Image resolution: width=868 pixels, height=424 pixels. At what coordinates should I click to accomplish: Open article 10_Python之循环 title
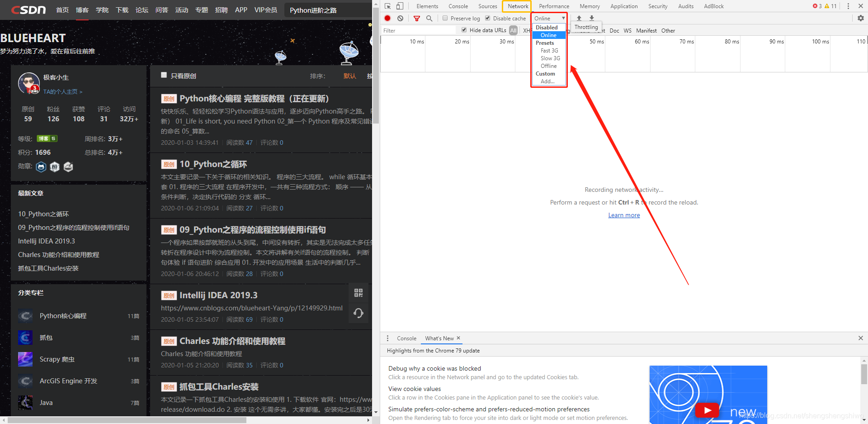pos(213,164)
